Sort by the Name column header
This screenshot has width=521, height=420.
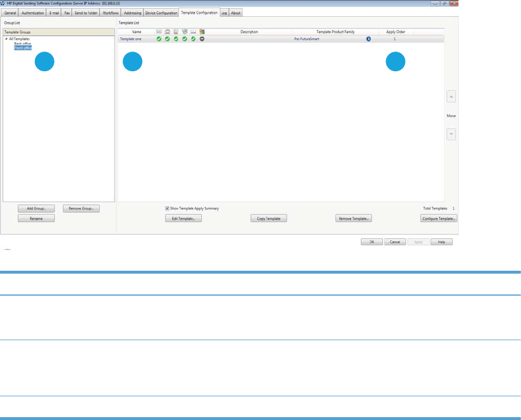(137, 32)
